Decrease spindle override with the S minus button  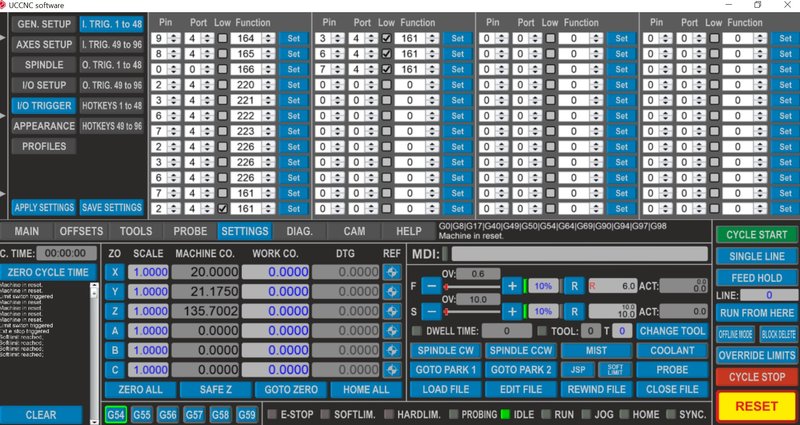click(x=432, y=311)
